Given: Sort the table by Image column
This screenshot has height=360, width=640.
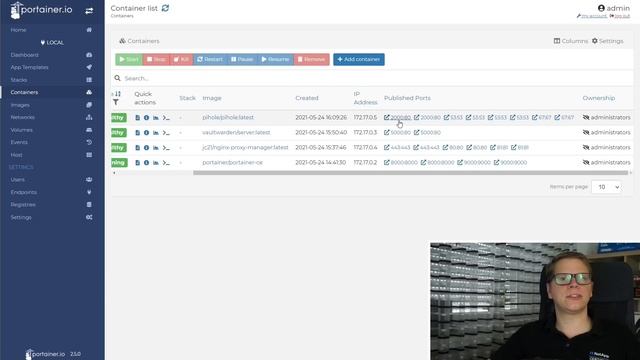Looking at the screenshot, I should coord(212,98).
